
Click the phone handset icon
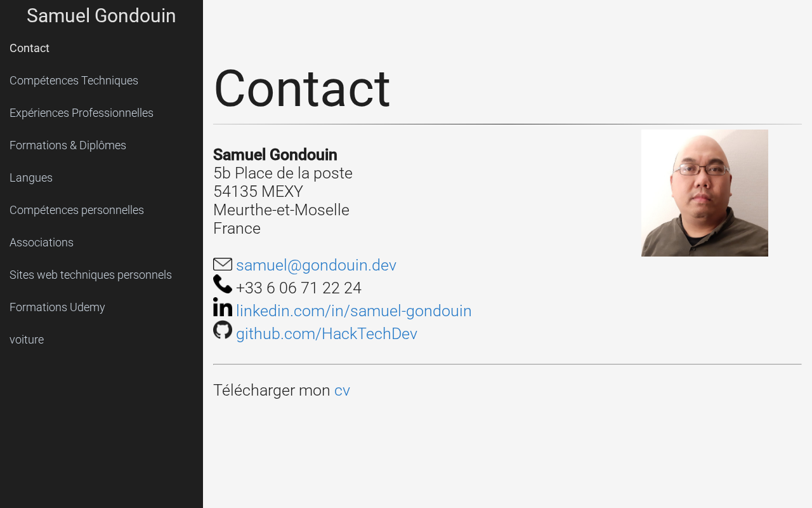pyautogui.click(x=223, y=284)
